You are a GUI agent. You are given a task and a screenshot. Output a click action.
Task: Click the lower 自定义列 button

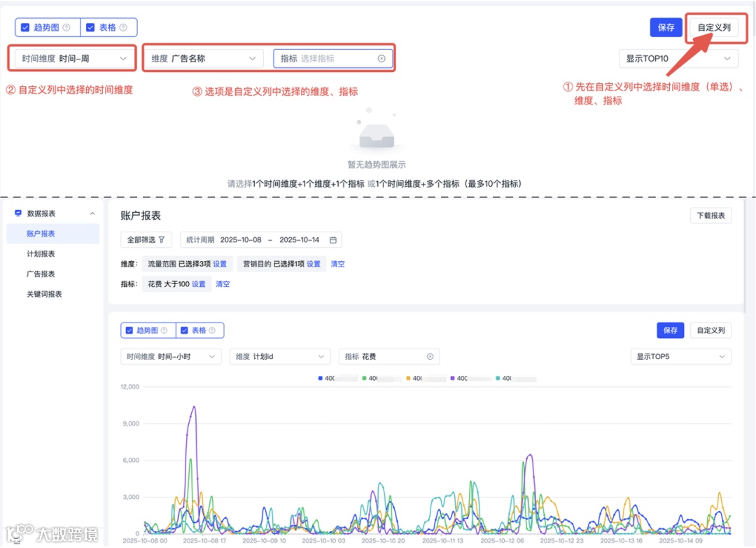click(710, 330)
